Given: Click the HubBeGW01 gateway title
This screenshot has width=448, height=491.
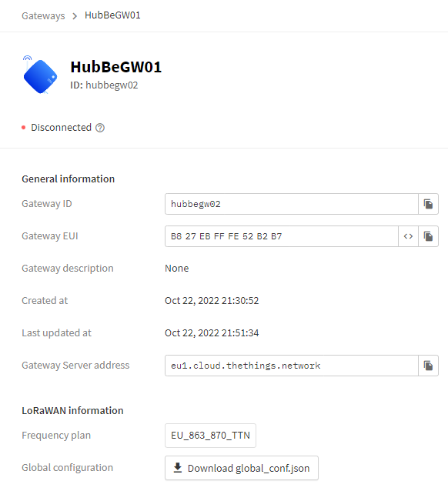Looking at the screenshot, I should [116, 67].
